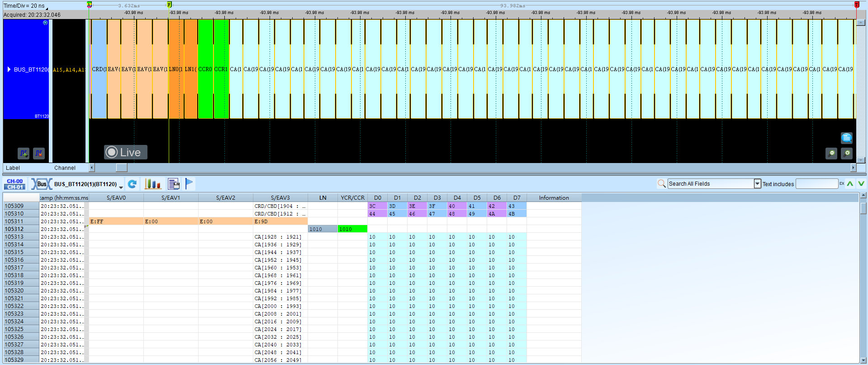
Task: Click the delete channel waveform icon
Action: point(39,154)
